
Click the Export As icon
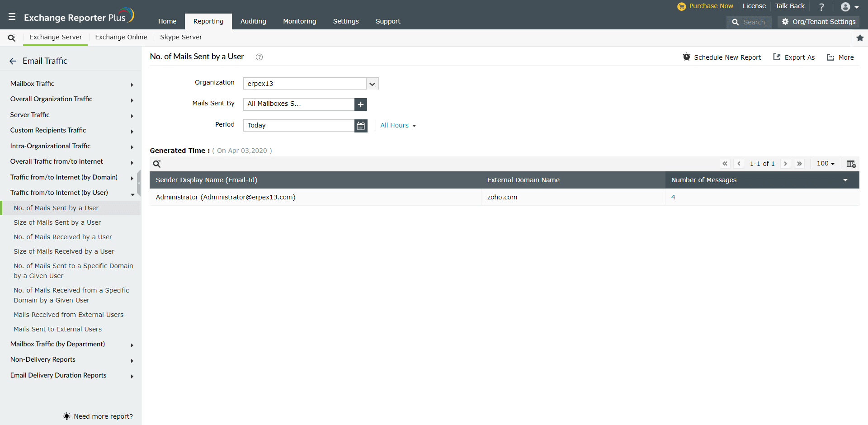(x=777, y=57)
